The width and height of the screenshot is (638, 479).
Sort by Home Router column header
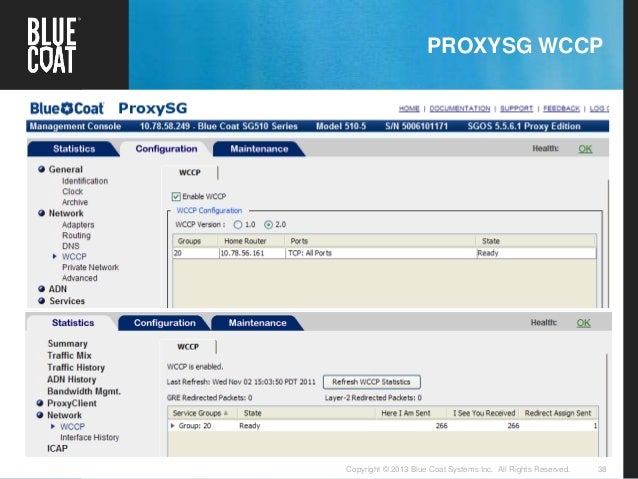pos(251,241)
